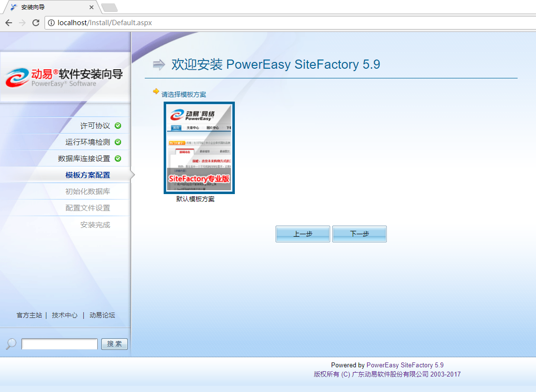The width and height of the screenshot is (536, 392).
Task: Close the 安装向导 browser tab
Action: pyautogui.click(x=92, y=7)
